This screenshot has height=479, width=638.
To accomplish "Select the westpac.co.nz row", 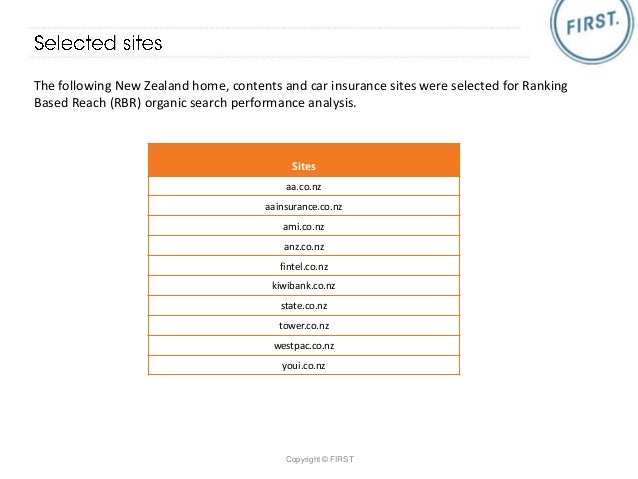I will pyautogui.click(x=304, y=346).
